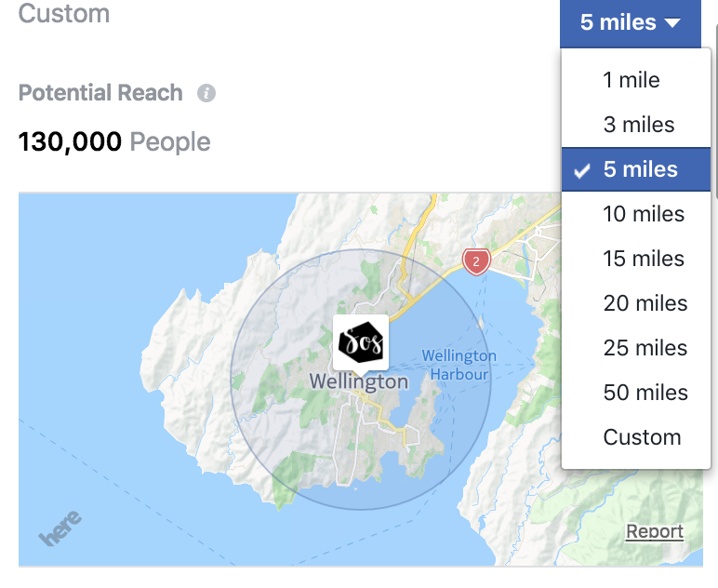Viewport: 718px width, 588px height.
Task: Select 20 miles radius option
Action: tap(636, 303)
